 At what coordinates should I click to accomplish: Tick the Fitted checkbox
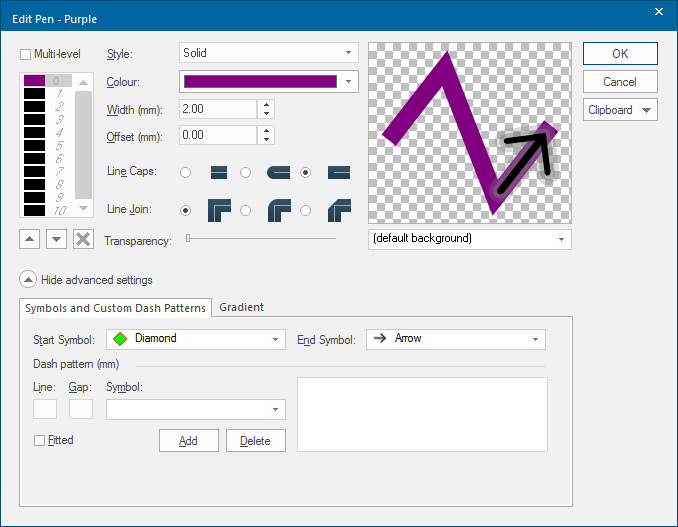[39, 441]
